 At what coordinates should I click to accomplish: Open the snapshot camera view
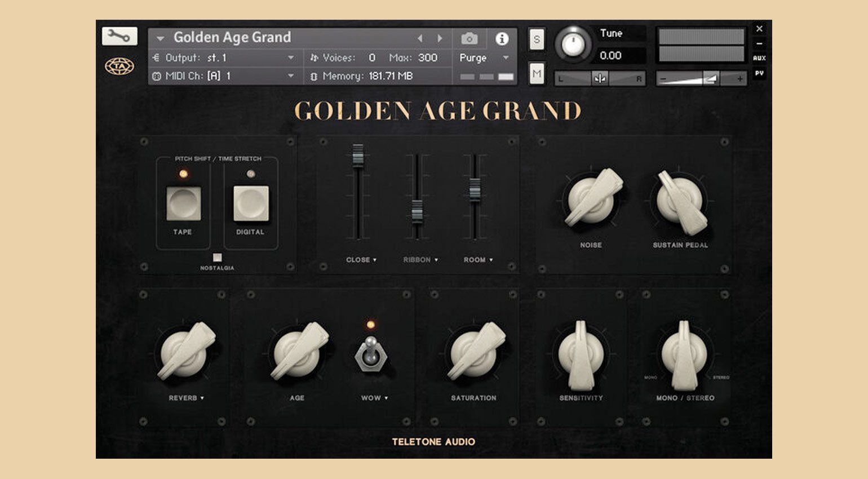click(469, 38)
